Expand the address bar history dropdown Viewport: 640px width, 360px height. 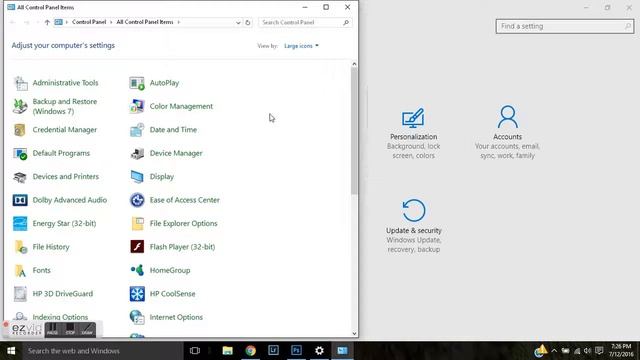pos(238,22)
